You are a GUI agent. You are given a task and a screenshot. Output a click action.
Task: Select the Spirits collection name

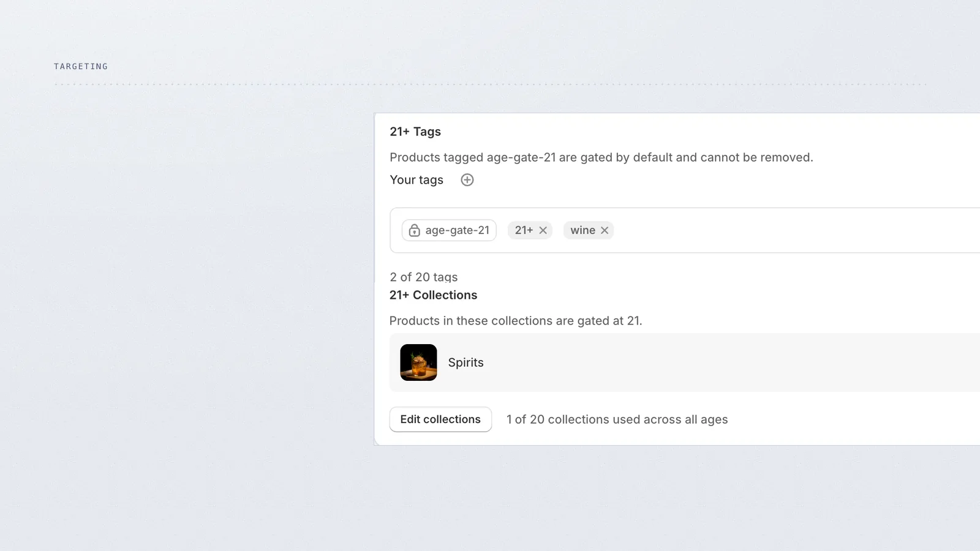[x=466, y=362]
